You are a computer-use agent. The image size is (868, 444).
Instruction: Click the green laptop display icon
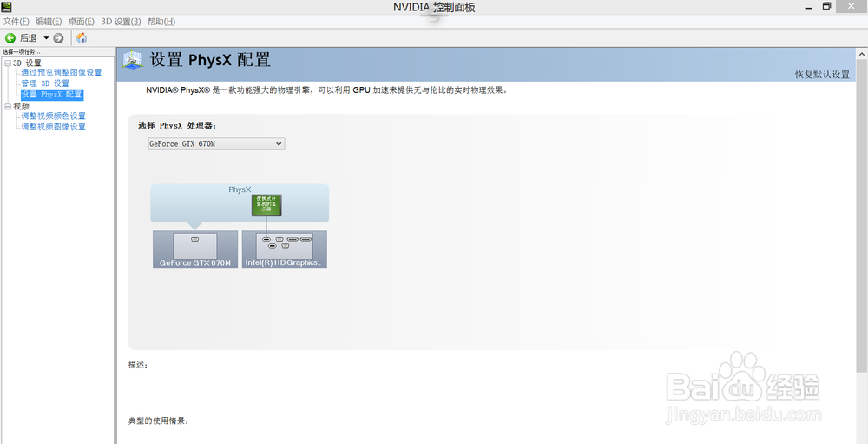pyautogui.click(x=267, y=205)
